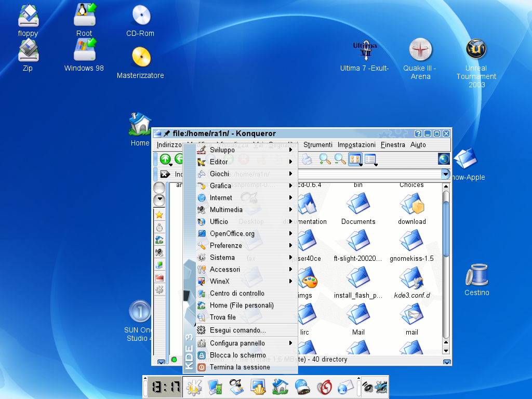
Task: Open the Strumenti menu
Action: [317, 145]
